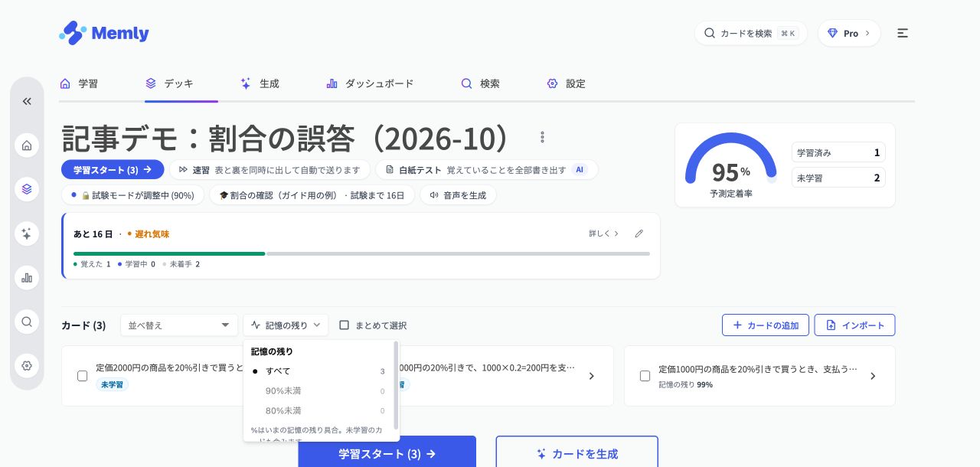Check the first card's checkbox
The height and width of the screenshot is (467, 980).
coord(83,376)
